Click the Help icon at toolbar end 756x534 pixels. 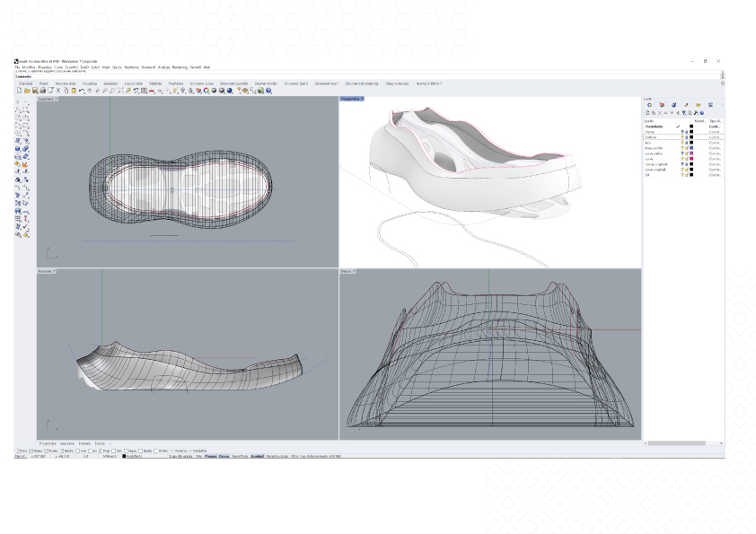tap(268, 91)
